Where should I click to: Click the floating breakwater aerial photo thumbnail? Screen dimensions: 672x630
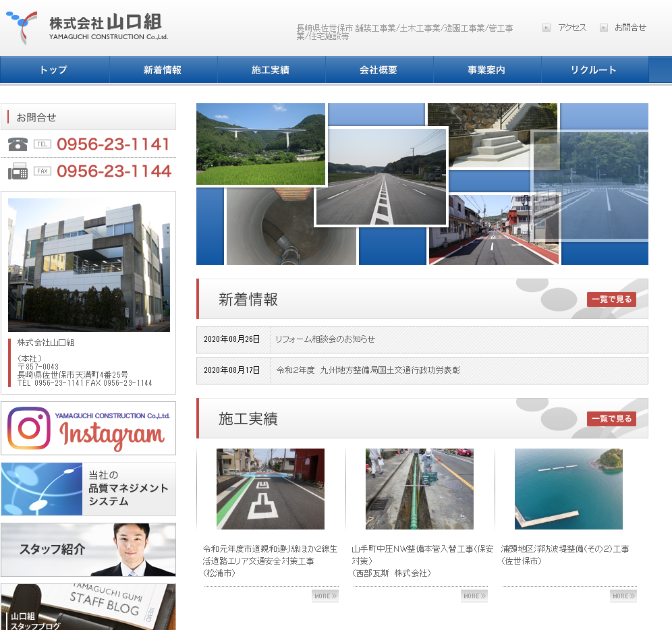pyautogui.click(x=568, y=489)
